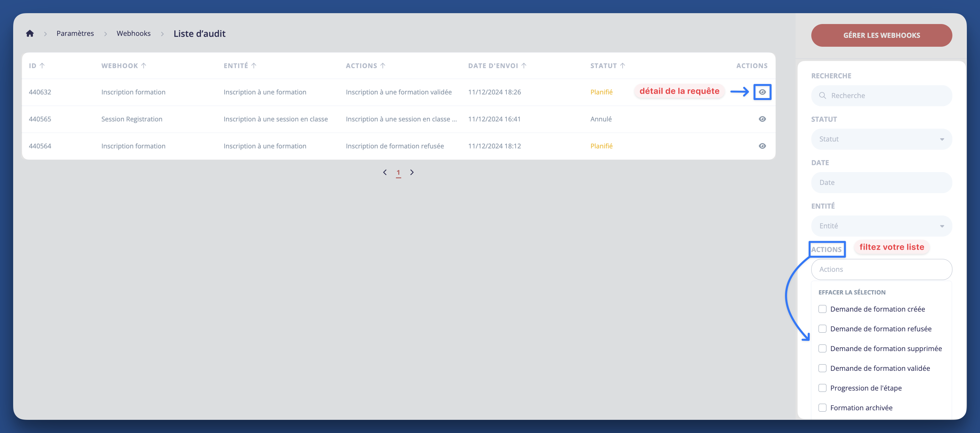Click the previous page chevron

385,172
